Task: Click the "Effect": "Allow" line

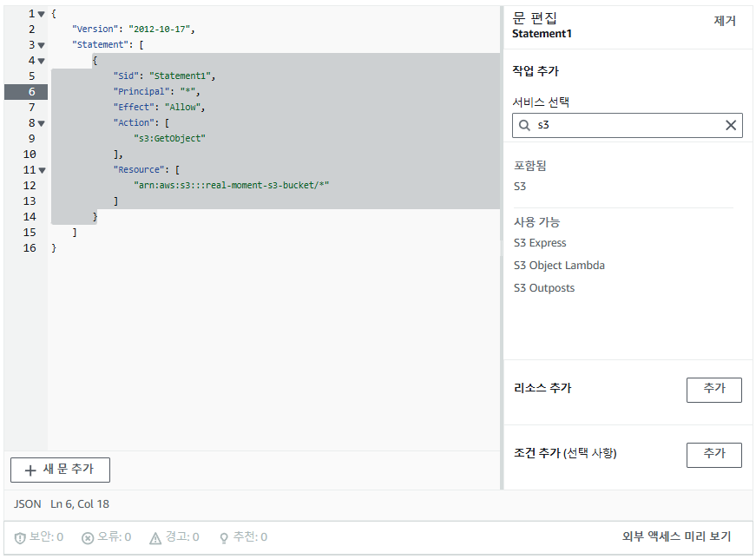Action: tap(159, 107)
